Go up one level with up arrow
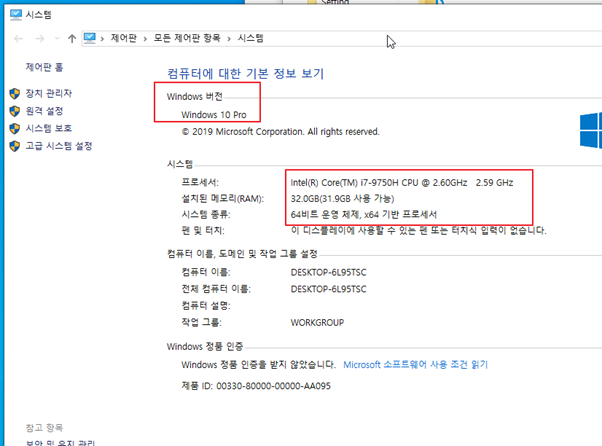The image size is (602, 446). click(72, 38)
